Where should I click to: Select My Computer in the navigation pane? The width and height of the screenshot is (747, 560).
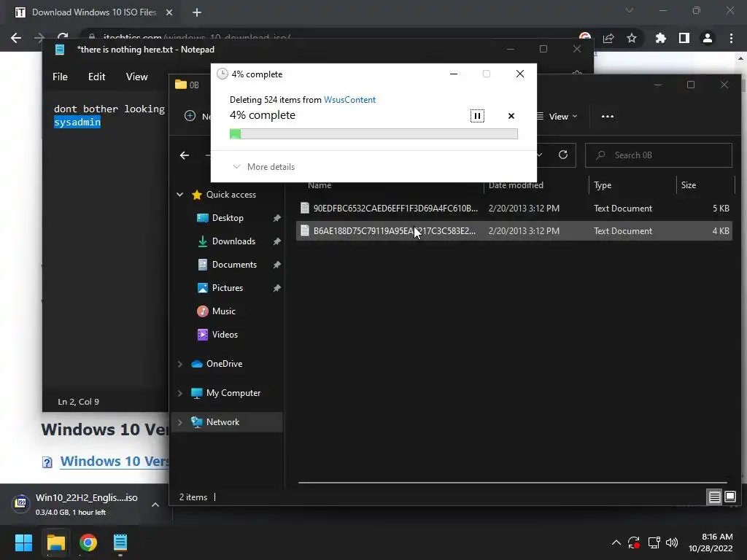[233, 393]
